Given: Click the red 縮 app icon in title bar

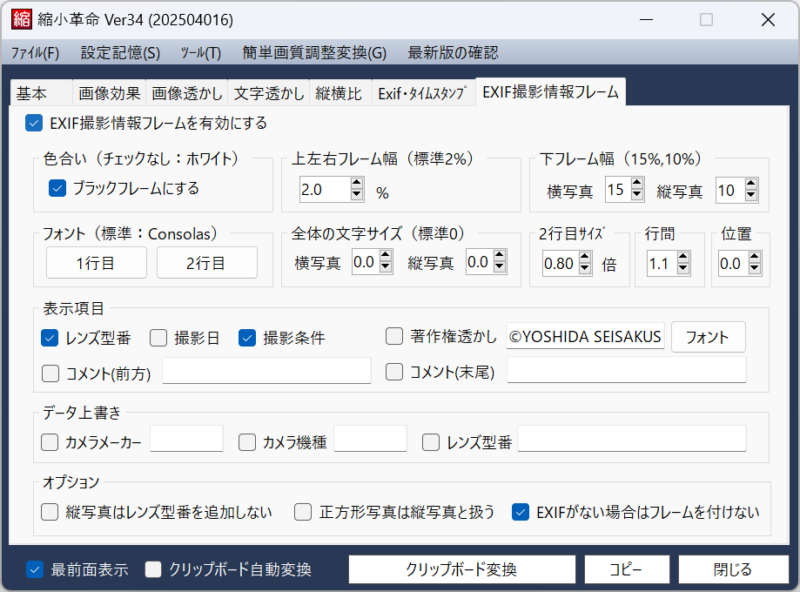Looking at the screenshot, I should [x=21, y=19].
